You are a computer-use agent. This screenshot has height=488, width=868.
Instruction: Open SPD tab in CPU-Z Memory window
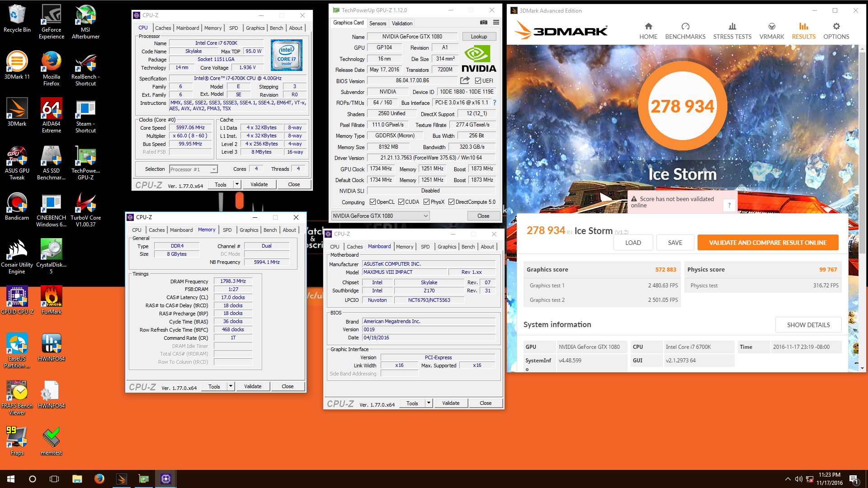(x=227, y=230)
